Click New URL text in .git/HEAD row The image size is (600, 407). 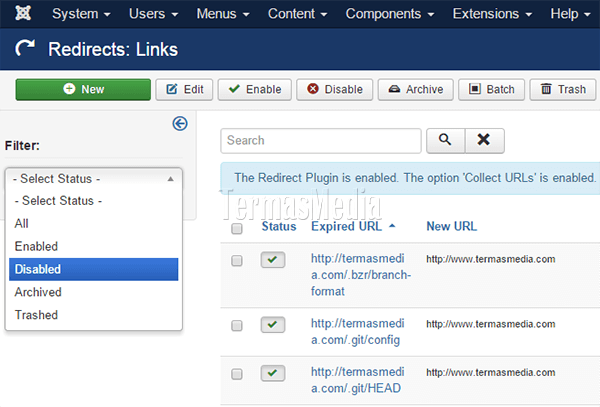[x=491, y=372]
